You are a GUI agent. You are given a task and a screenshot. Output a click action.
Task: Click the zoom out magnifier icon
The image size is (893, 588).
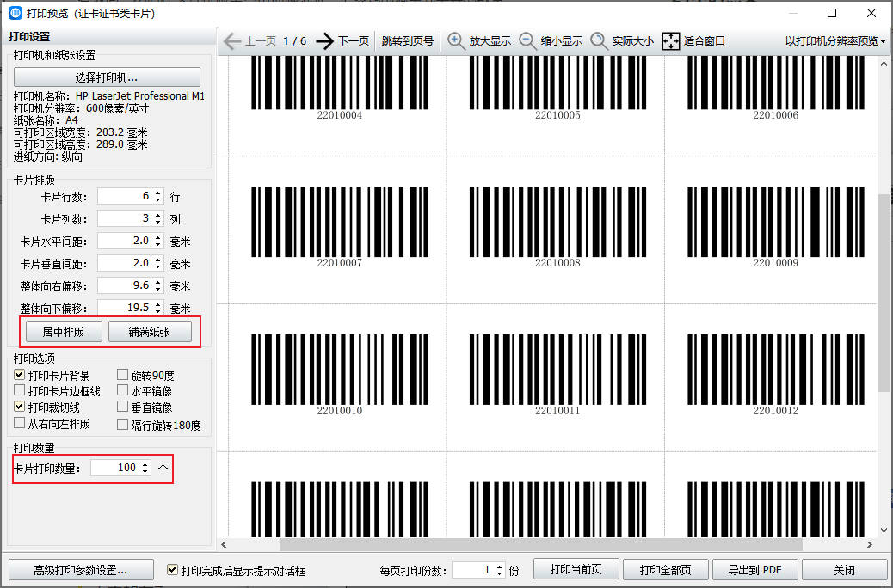click(x=528, y=41)
